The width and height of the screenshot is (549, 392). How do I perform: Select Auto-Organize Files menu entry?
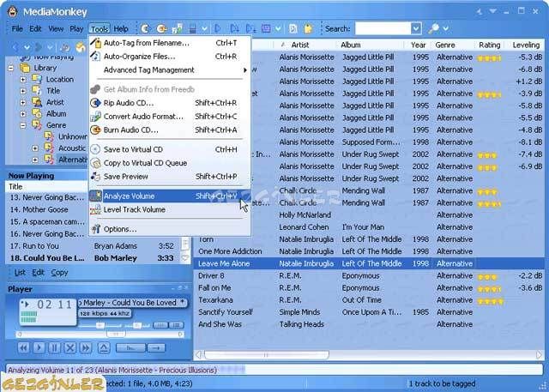[170, 57]
